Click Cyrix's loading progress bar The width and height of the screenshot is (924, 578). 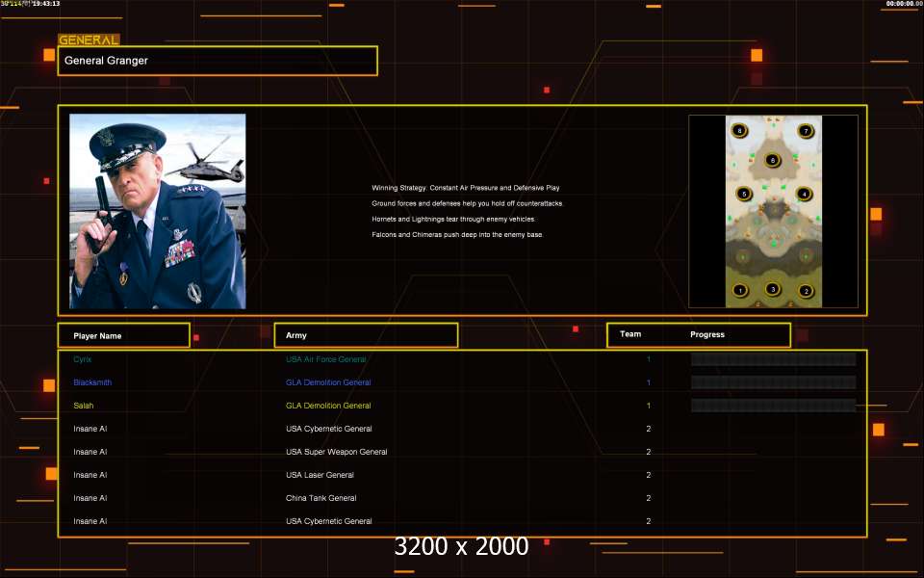coord(773,359)
